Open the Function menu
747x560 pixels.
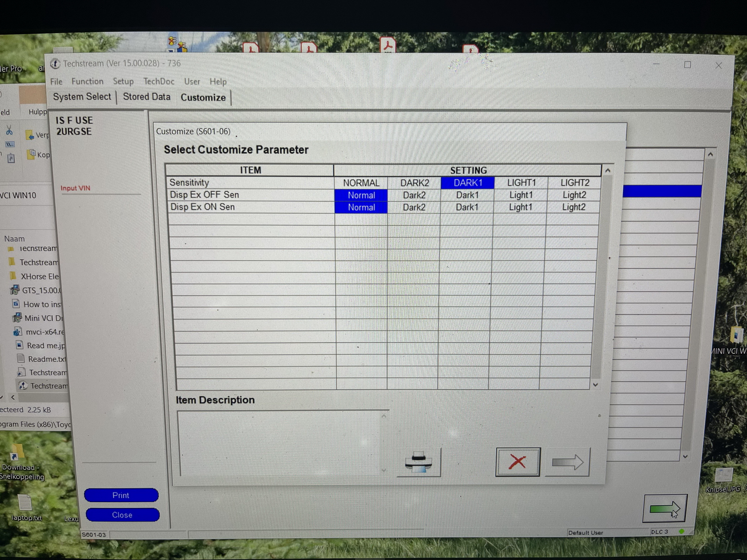87,81
